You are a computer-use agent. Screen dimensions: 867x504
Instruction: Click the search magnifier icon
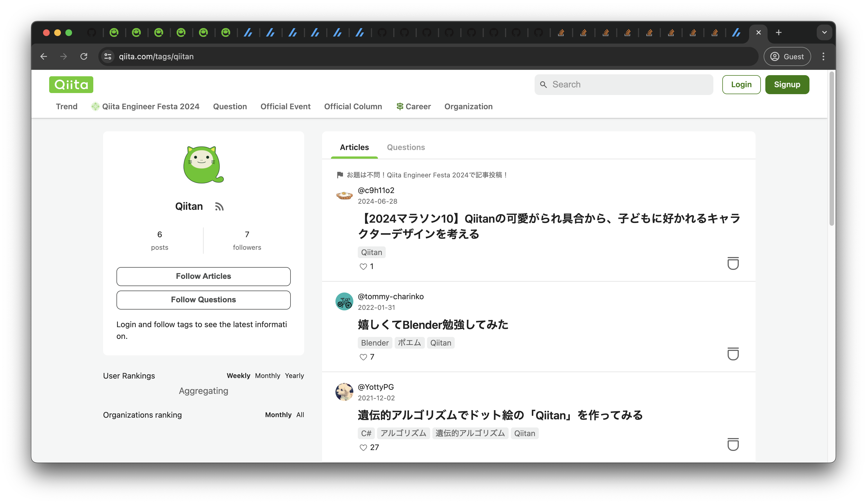(x=544, y=84)
